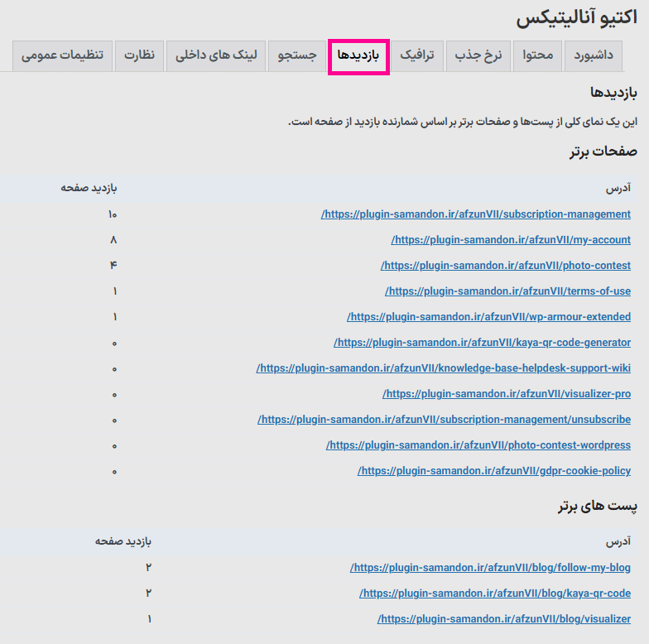Open the تنظیمات عمومی tab
The width and height of the screenshot is (649, 644).
click(x=62, y=56)
